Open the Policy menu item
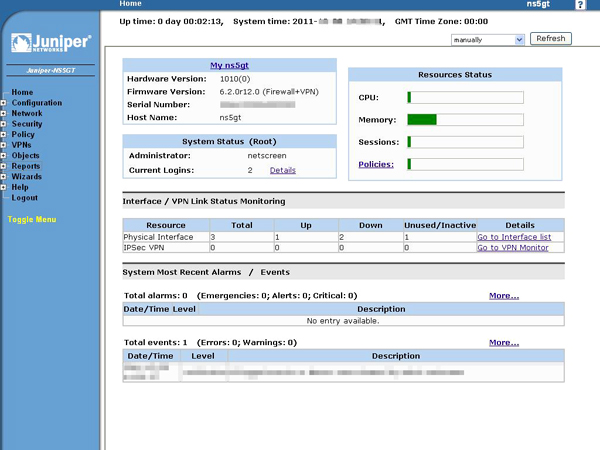 [23, 135]
